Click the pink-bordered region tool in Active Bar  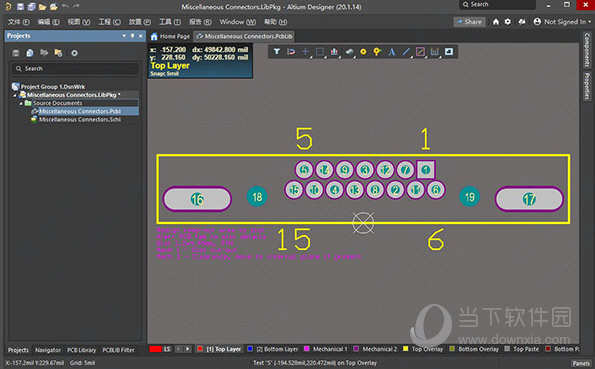[420, 52]
